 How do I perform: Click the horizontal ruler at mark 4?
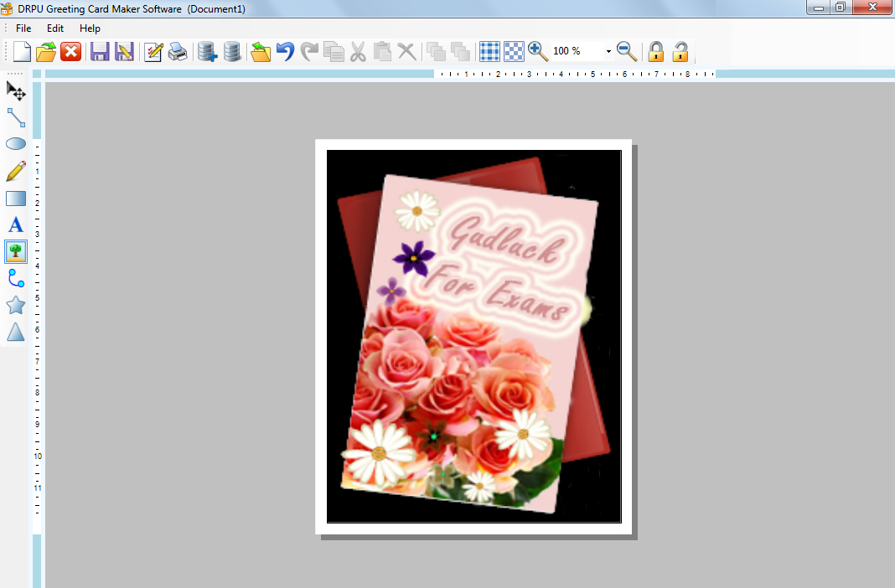[561, 75]
